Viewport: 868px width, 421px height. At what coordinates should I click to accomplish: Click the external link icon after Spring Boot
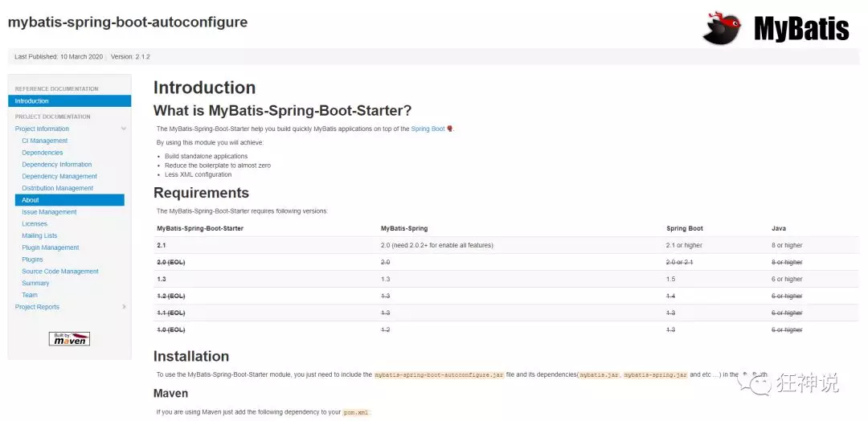tap(450, 129)
